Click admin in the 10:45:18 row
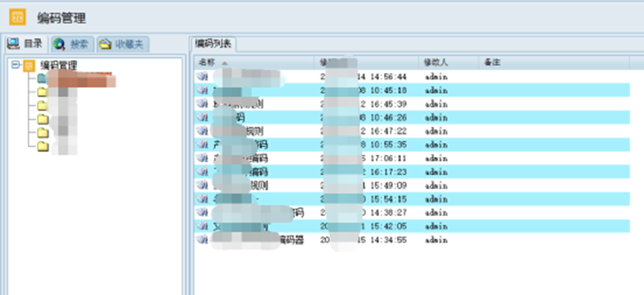This screenshot has width=644, height=295. click(436, 90)
